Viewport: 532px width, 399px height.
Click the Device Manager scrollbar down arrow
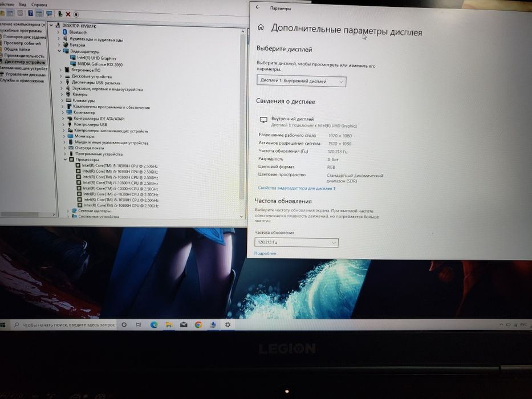(242, 216)
